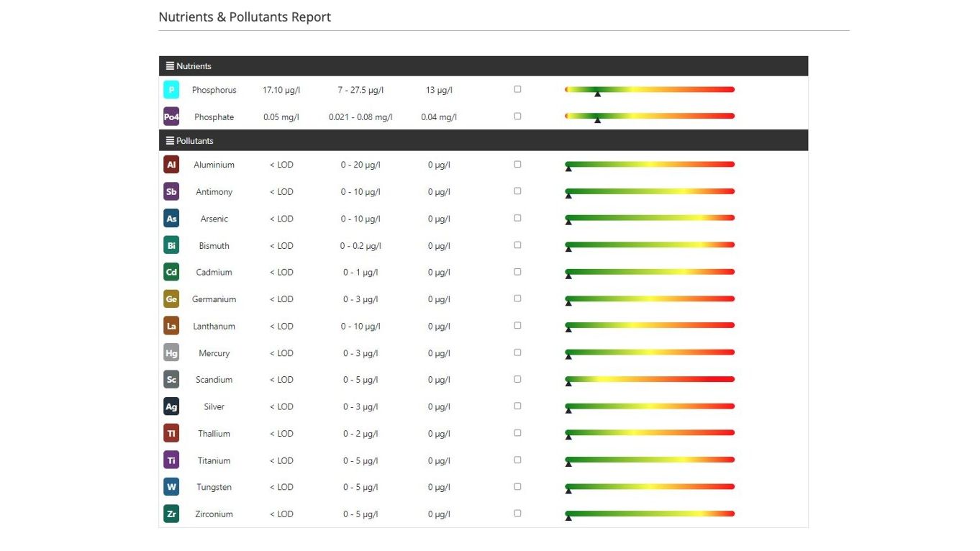This screenshot has height=551, width=980.
Task: Click the Mercury Hg icon
Action: tap(171, 352)
